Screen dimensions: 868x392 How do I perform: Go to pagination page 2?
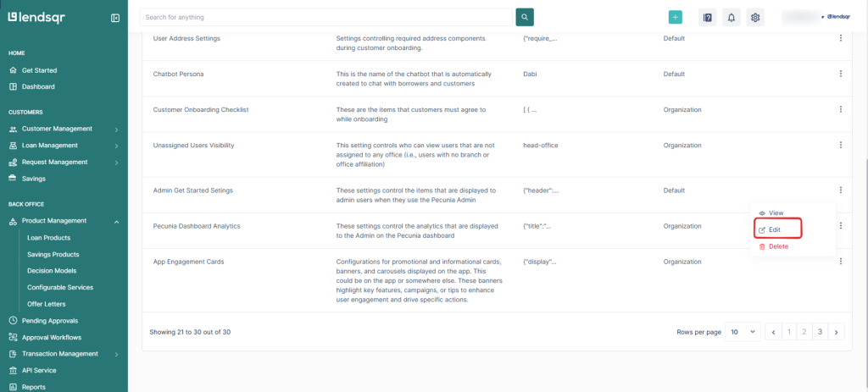pyautogui.click(x=804, y=333)
